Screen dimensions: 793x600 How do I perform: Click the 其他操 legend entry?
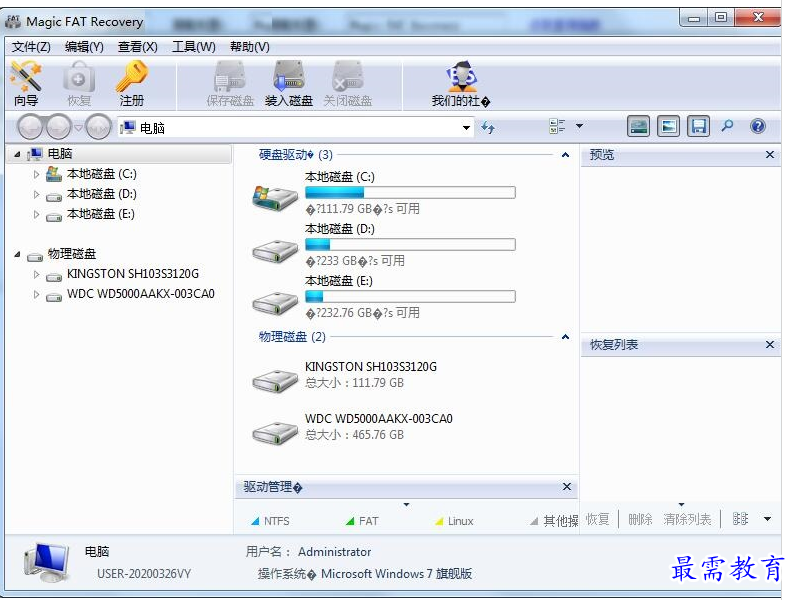click(554, 521)
